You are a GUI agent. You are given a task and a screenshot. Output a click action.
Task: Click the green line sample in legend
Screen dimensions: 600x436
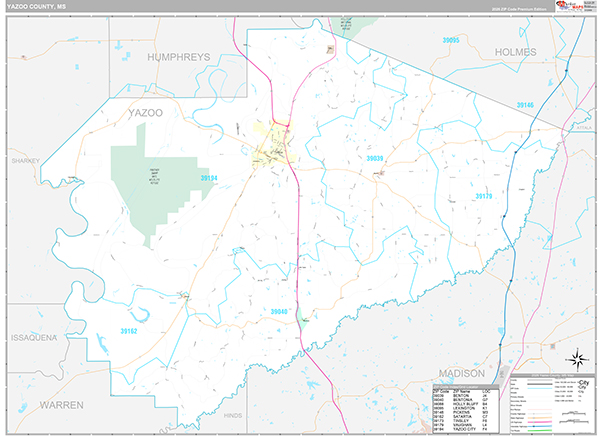(x=540, y=430)
